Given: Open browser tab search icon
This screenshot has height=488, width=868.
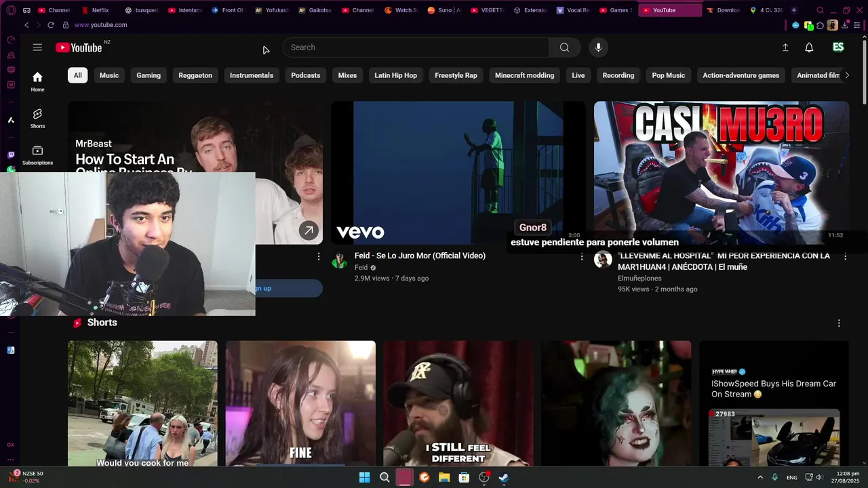Looking at the screenshot, I should click(x=820, y=10).
